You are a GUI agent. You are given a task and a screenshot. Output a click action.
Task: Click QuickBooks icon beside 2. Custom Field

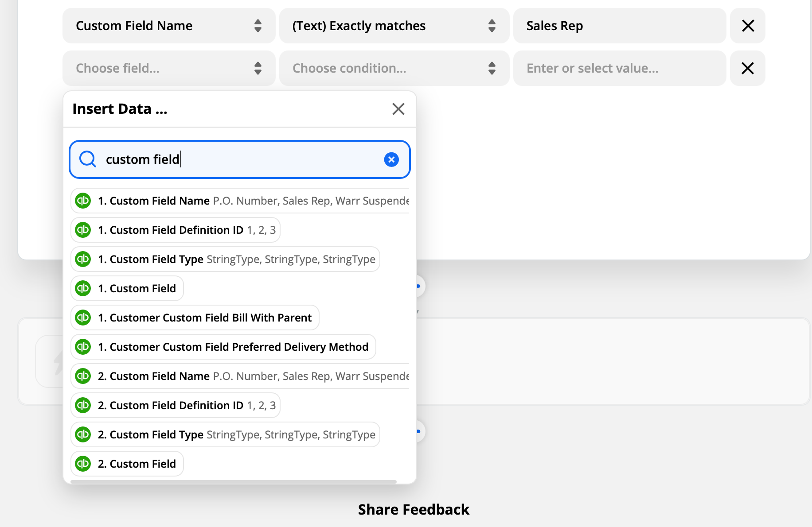click(83, 464)
